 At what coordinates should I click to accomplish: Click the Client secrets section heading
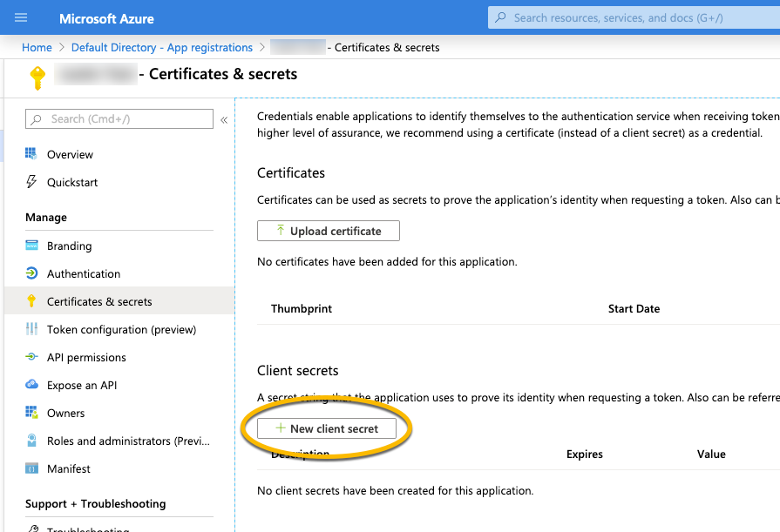297,371
